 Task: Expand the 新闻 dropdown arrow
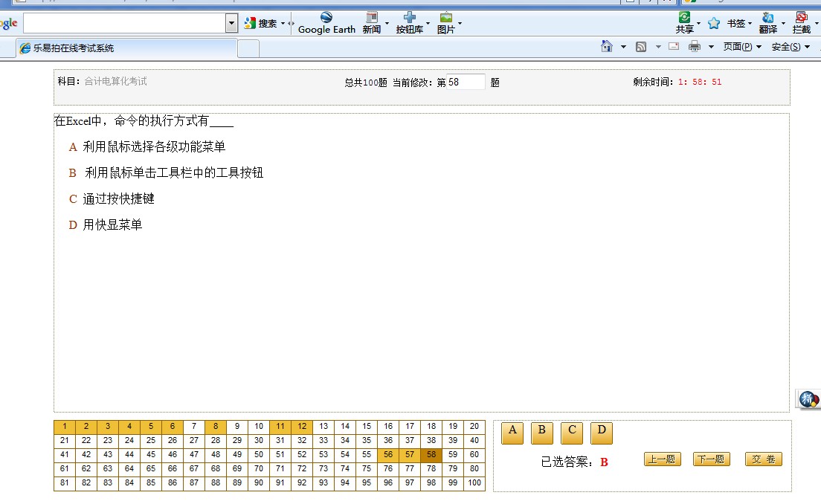point(387,23)
